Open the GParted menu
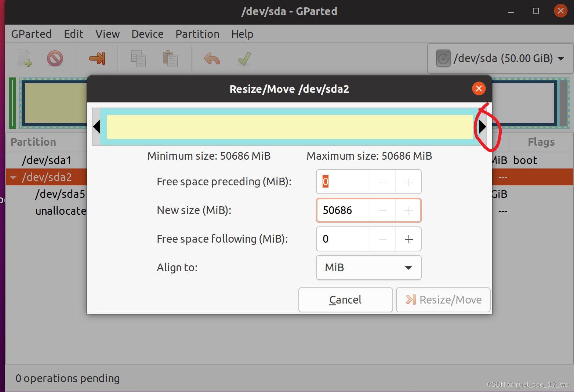This screenshot has width=574, height=392. point(31,34)
